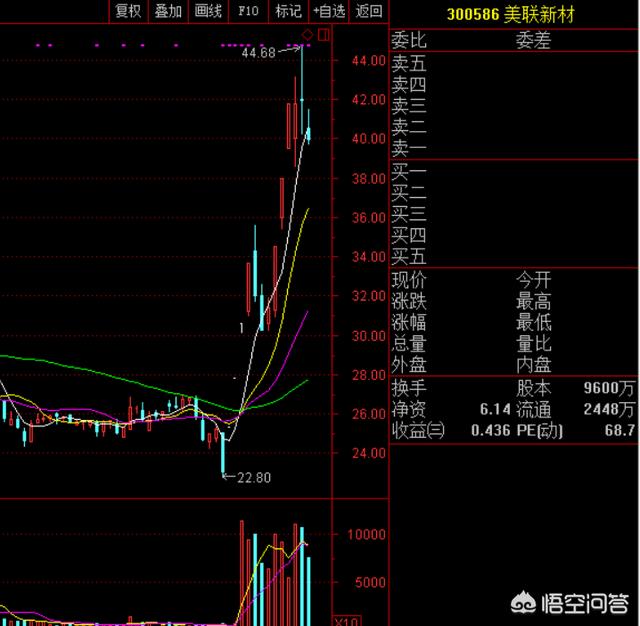The height and width of the screenshot is (626, 640).
Task: Select the 买五 order row
Action: [514, 257]
